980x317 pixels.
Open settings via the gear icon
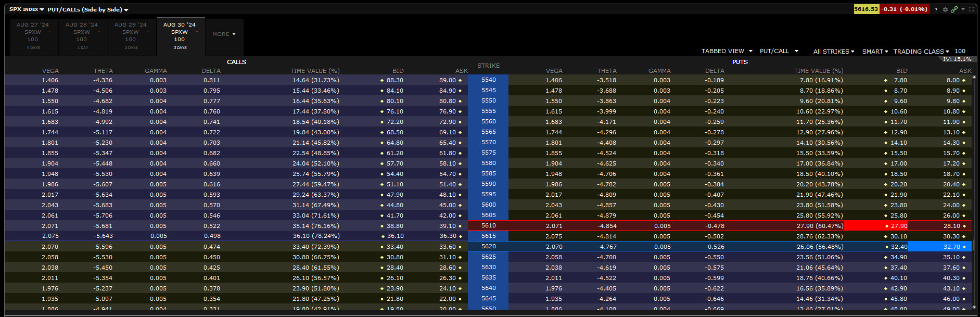click(945, 9)
